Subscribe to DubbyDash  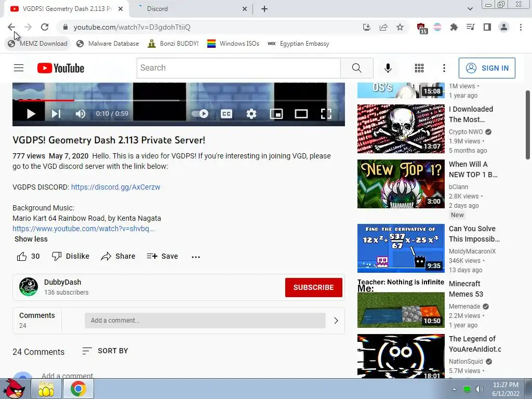[x=313, y=287]
